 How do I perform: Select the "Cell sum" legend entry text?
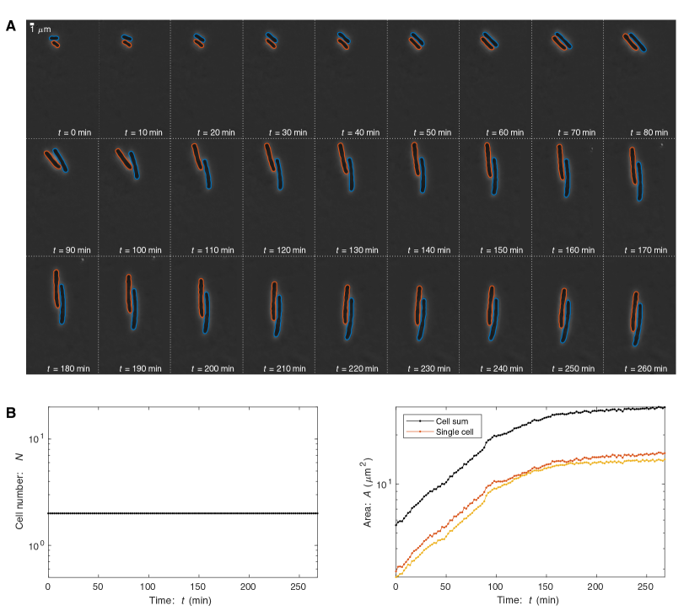point(452,421)
